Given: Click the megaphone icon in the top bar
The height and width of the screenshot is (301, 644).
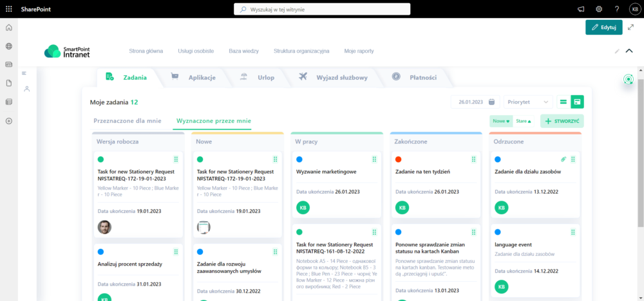Looking at the screenshot, I should pos(580,9).
